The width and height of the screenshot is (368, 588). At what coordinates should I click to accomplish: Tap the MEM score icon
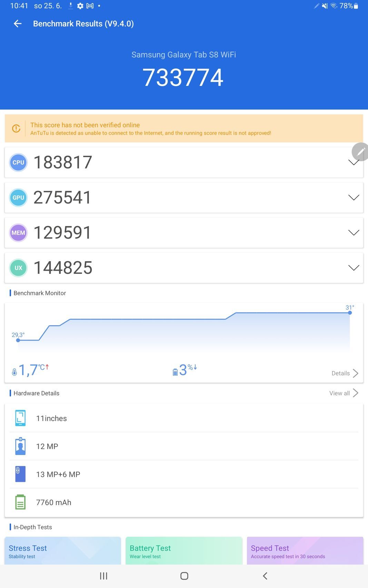point(18,233)
